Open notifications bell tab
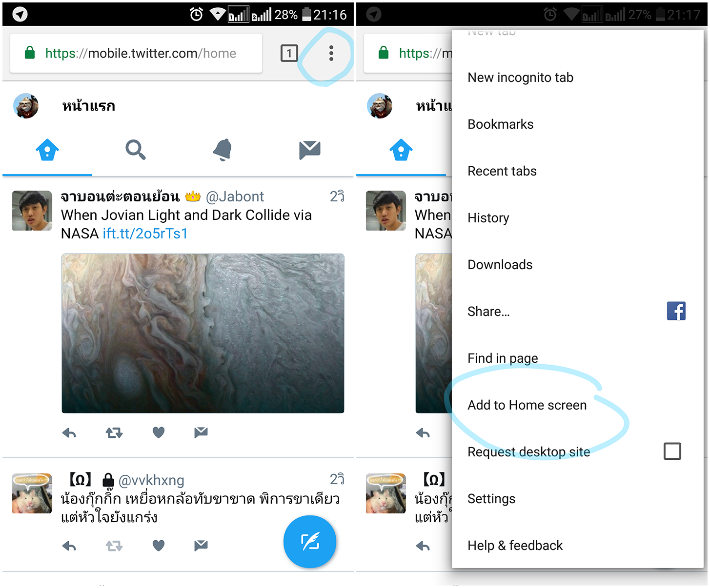 (x=223, y=150)
